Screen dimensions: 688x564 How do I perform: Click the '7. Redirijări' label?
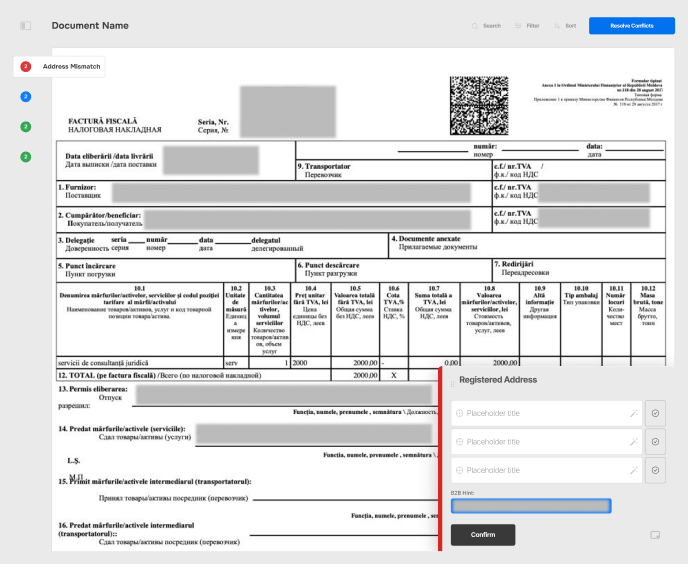click(514, 264)
